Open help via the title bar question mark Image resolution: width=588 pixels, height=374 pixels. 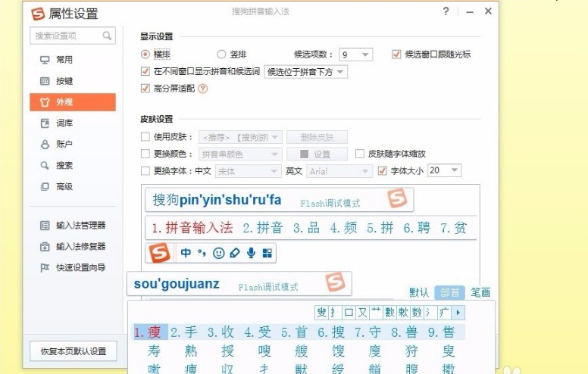point(446,11)
